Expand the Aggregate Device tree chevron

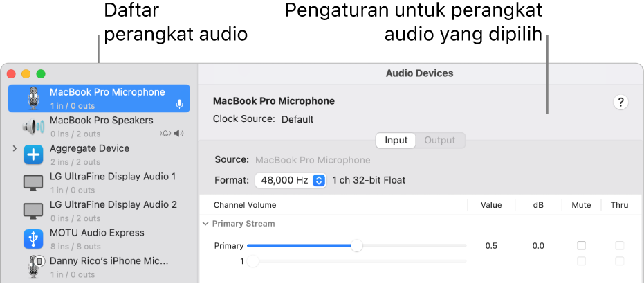tap(15, 149)
